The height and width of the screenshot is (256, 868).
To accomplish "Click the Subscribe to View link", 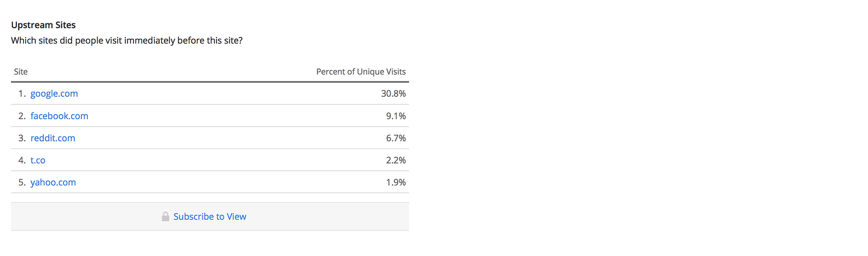I will coord(210,216).
